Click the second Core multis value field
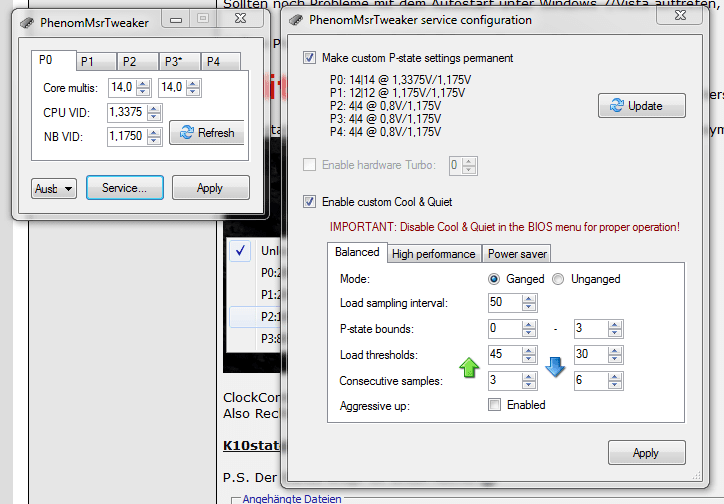Image resolution: width=724 pixels, height=504 pixels. click(x=173, y=87)
